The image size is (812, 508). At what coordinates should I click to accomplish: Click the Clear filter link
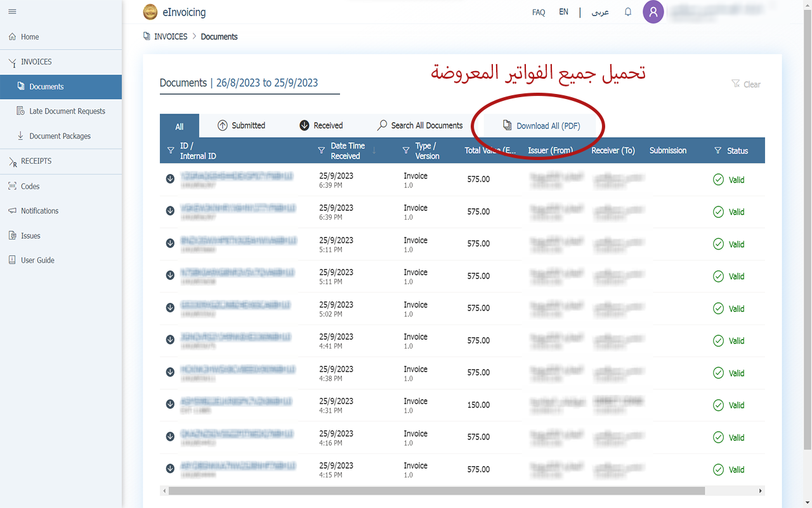pos(746,84)
